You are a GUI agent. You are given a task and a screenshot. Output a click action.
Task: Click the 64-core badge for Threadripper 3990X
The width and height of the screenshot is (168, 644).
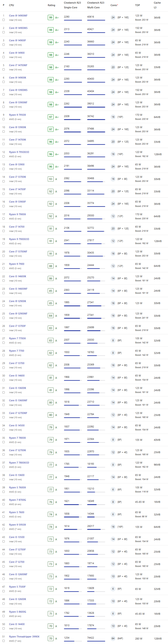pos(113,638)
